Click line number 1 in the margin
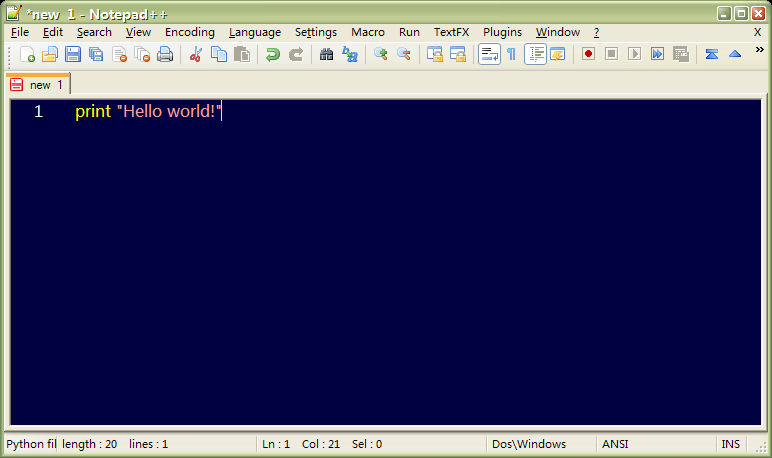 click(x=38, y=111)
